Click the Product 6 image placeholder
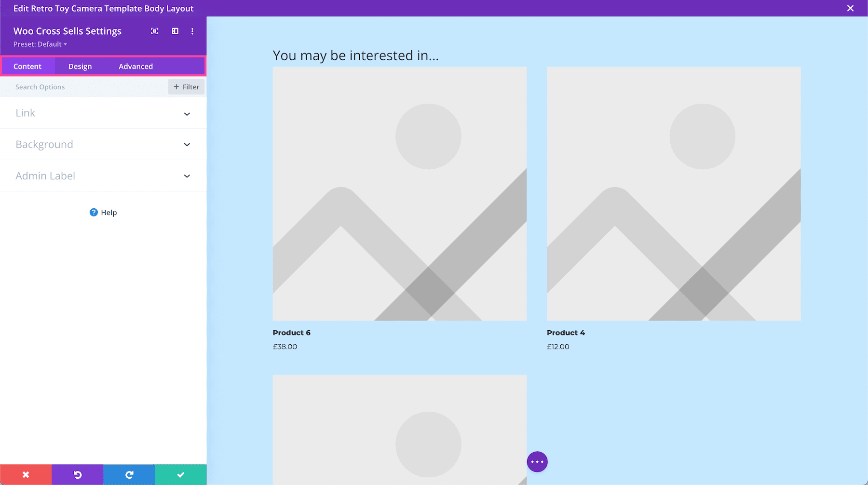Image resolution: width=868 pixels, height=485 pixels. (399, 194)
